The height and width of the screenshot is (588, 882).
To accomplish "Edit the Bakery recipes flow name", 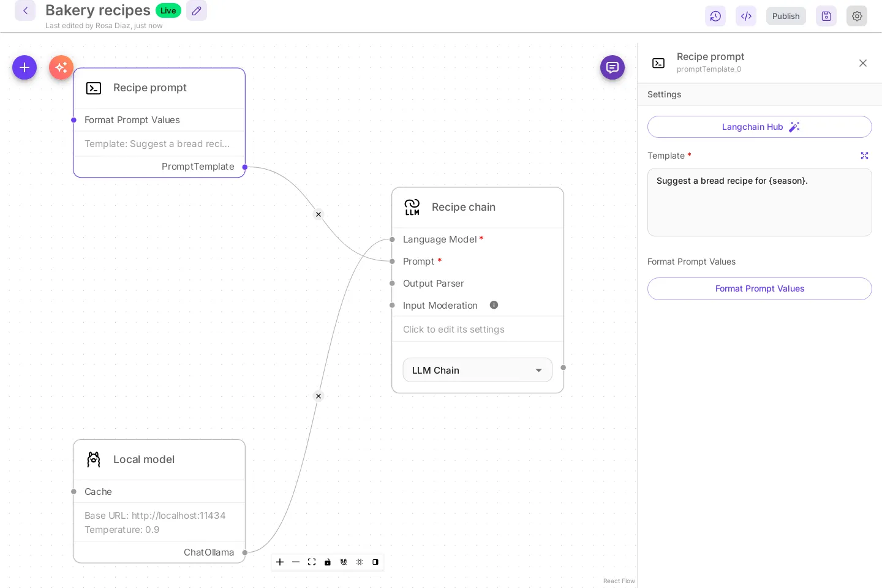I will (x=197, y=10).
